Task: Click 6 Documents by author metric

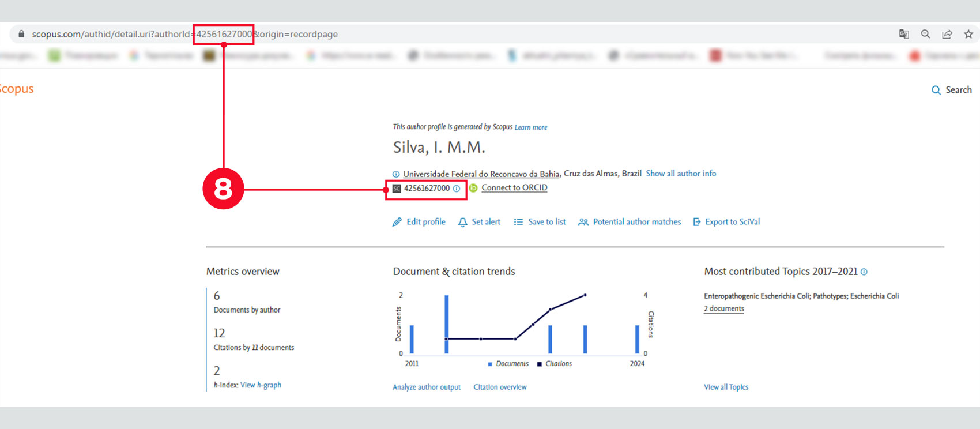Action: pyautogui.click(x=247, y=302)
